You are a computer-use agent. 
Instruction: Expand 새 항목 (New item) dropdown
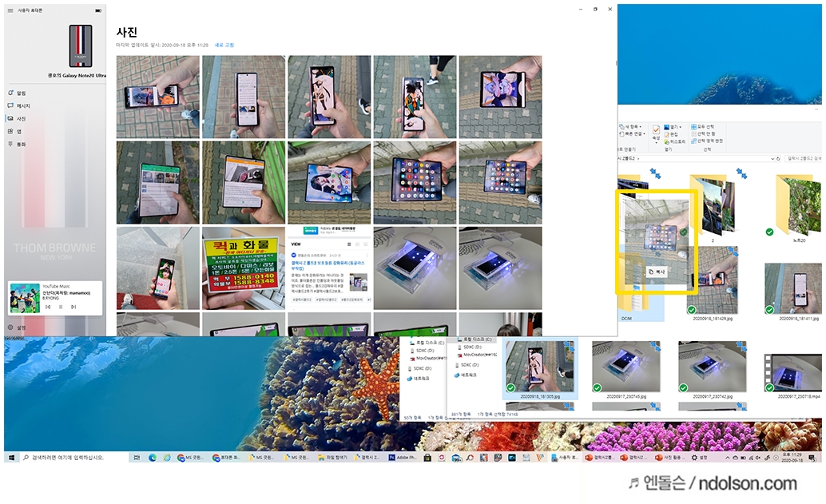pos(631,127)
